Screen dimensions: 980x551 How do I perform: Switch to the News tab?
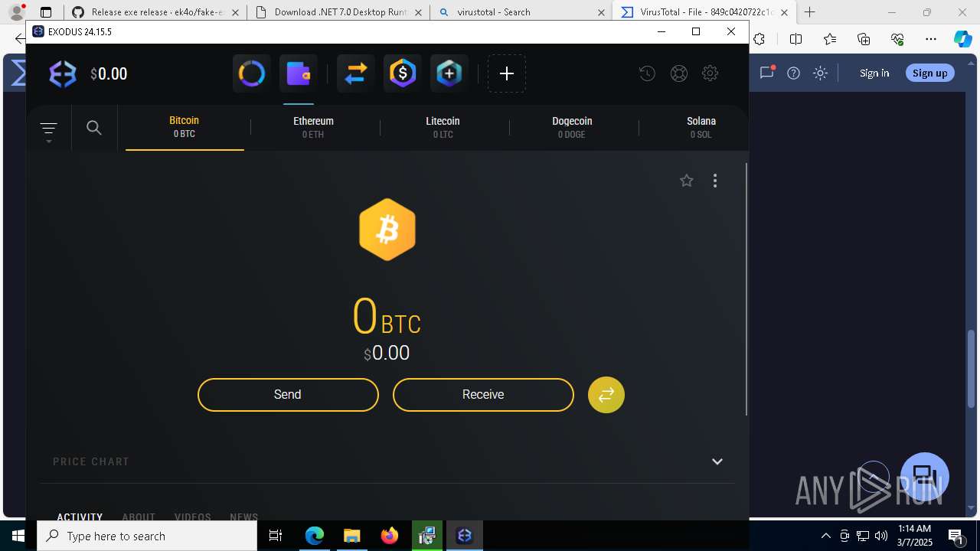pyautogui.click(x=244, y=516)
